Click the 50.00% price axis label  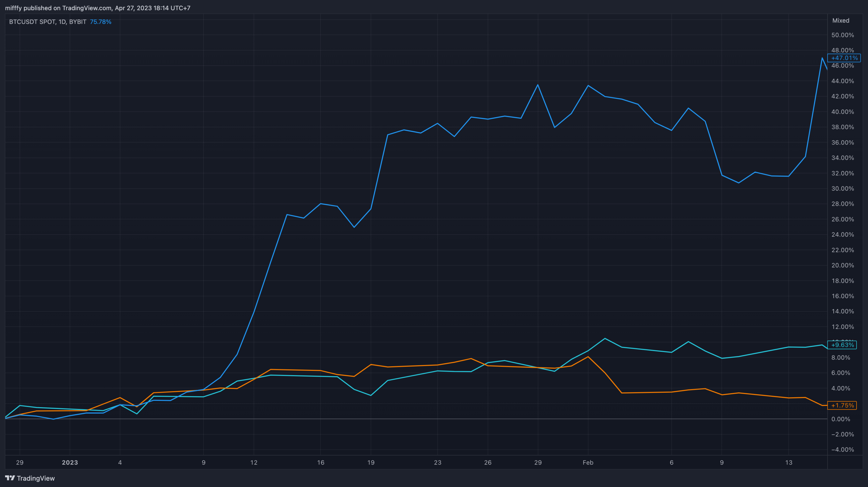pyautogui.click(x=842, y=35)
